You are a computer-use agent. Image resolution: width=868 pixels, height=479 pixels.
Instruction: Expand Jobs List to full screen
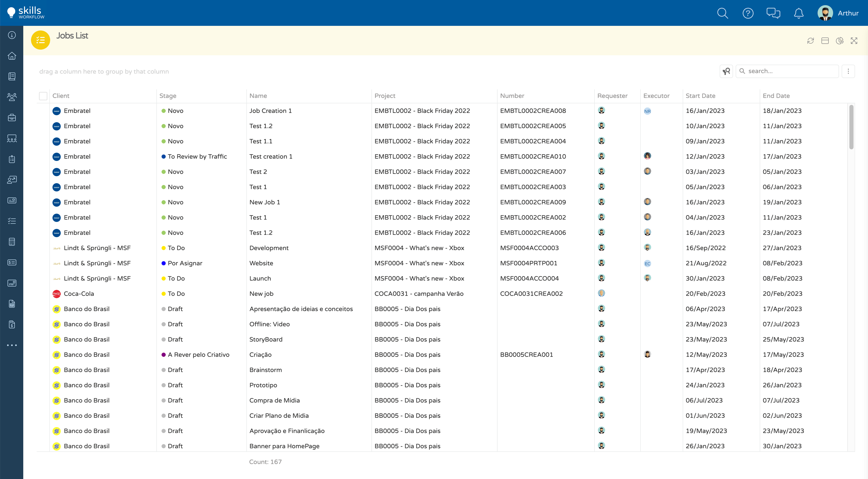854,41
